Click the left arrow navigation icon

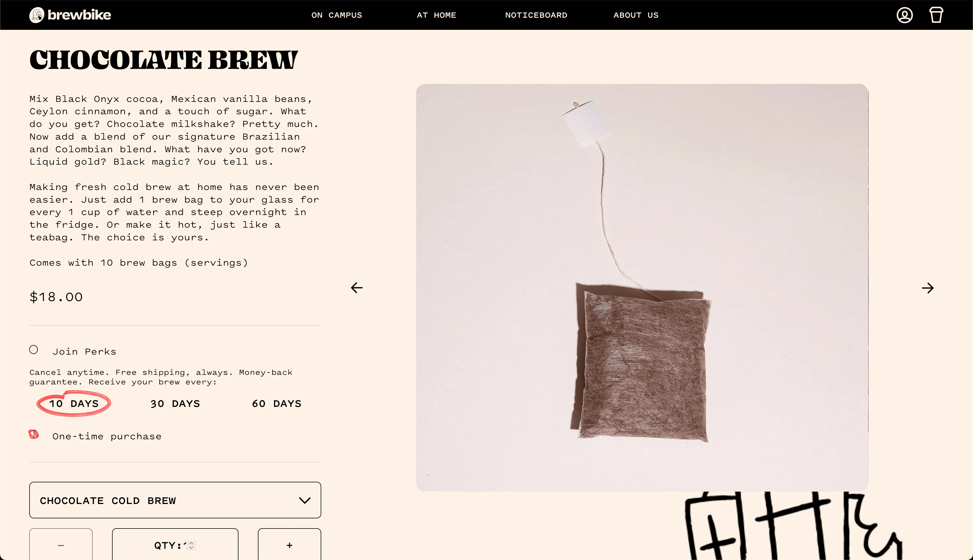(x=357, y=288)
